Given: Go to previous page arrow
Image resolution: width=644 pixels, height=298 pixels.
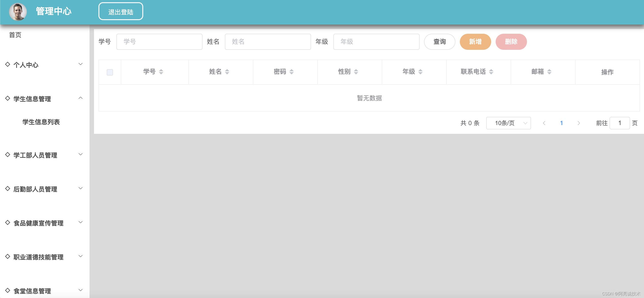Looking at the screenshot, I should (544, 123).
